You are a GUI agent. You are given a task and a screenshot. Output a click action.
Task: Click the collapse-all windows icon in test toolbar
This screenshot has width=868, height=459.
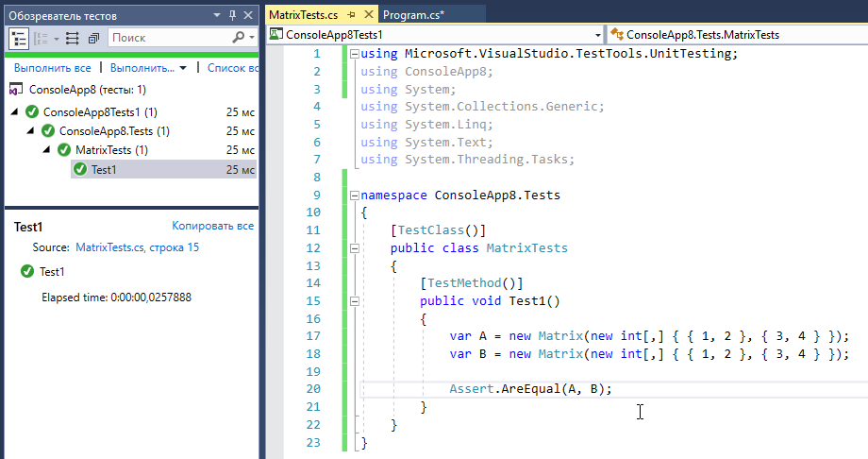93,38
